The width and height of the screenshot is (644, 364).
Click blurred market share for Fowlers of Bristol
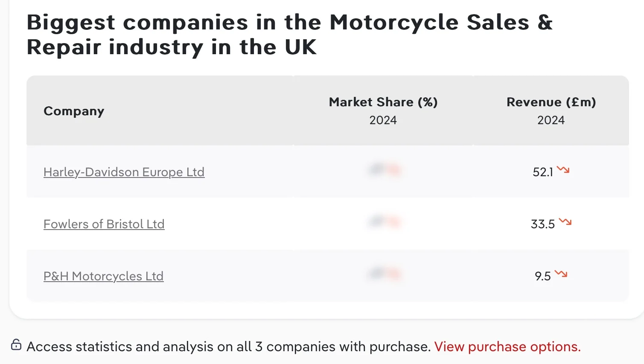[x=384, y=222]
